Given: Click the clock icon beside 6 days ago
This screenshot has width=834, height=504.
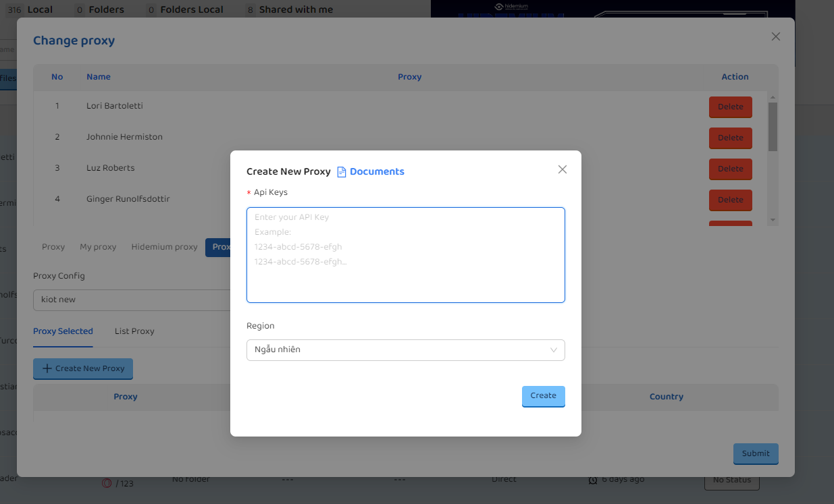Looking at the screenshot, I should (x=593, y=480).
